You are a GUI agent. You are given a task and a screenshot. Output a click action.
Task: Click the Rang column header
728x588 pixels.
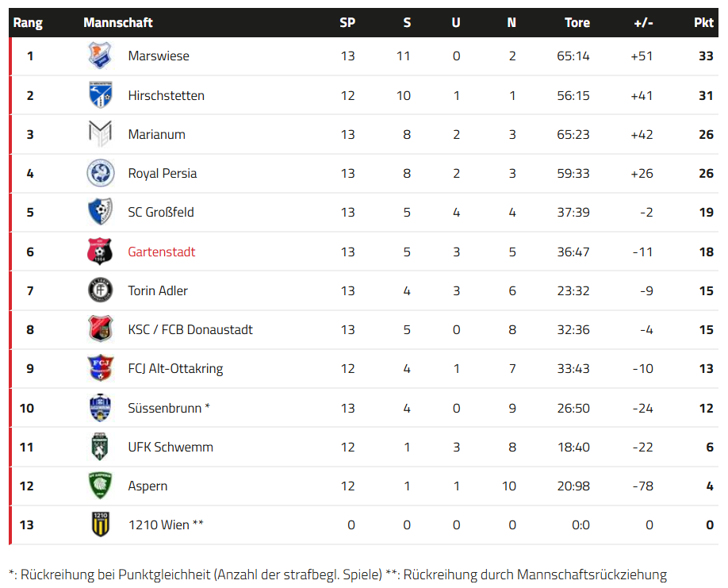28,22
